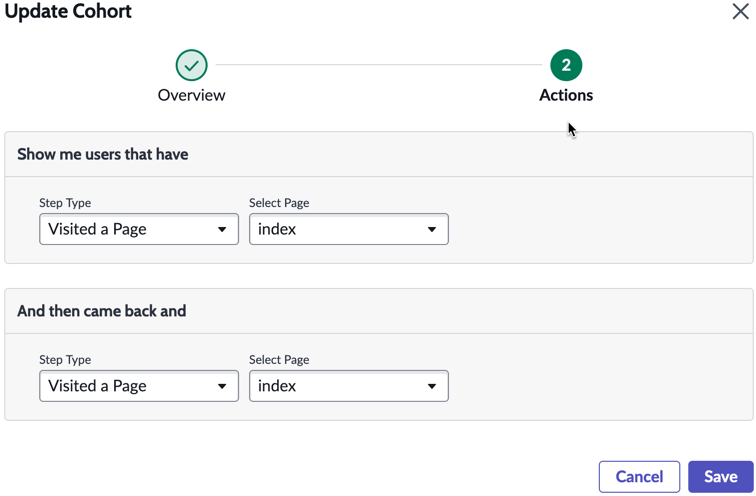Click Step Type label in first section
Viewport: 756px width, 496px height.
coord(65,202)
